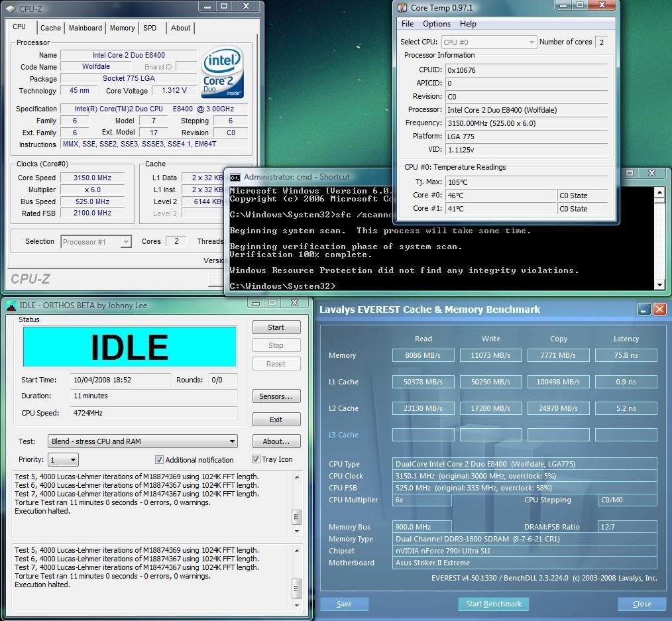Toggle the Additional notification checkbox

pos(159,459)
